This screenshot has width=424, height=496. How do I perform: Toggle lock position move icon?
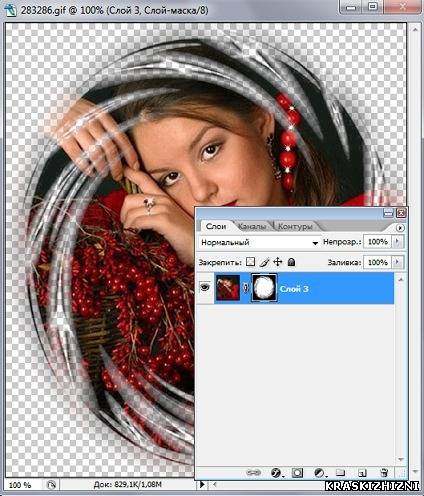[x=278, y=262]
